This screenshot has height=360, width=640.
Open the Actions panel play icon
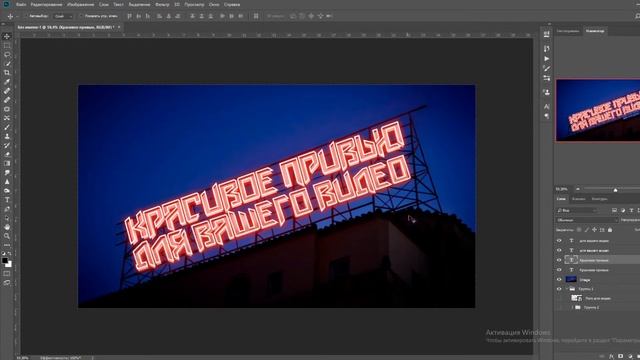(547, 58)
